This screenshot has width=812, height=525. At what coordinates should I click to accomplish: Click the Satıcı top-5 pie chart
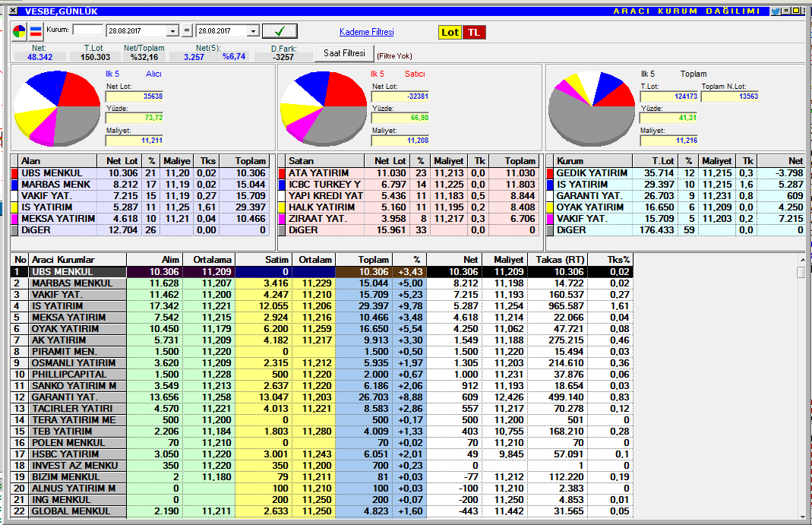[324, 109]
